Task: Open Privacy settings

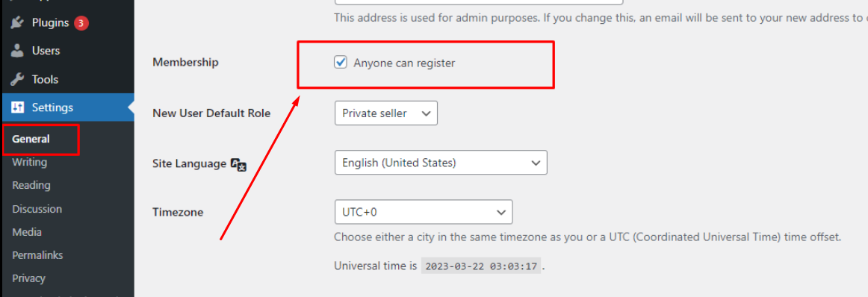Action: click(x=29, y=279)
